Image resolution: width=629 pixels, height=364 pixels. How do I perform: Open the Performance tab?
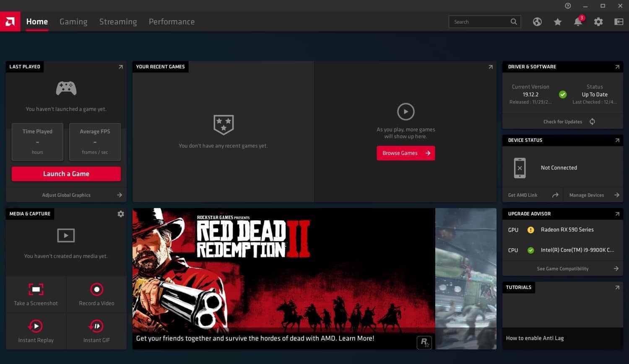(x=172, y=21)
